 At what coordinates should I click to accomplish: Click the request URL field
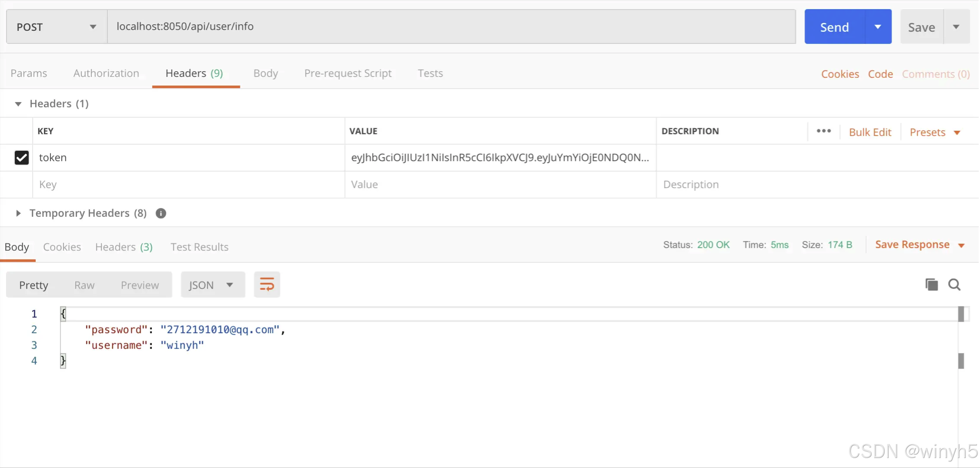pyautogui.click(x=452, y=27)
